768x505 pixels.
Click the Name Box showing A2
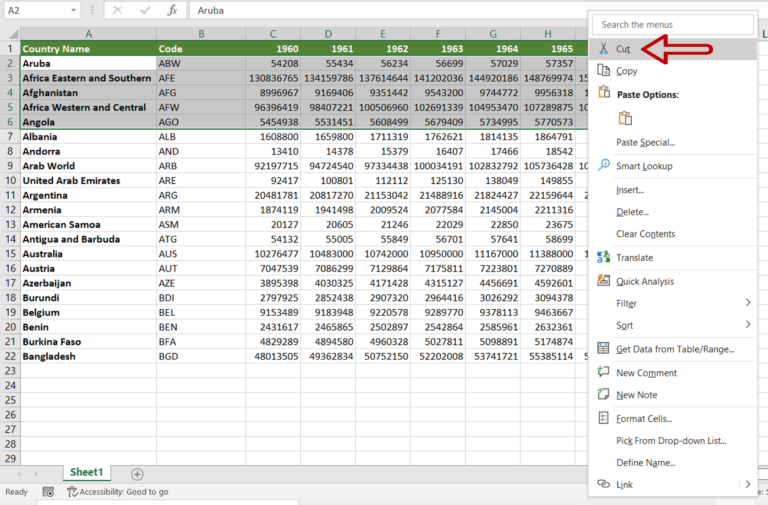point(35,10)
